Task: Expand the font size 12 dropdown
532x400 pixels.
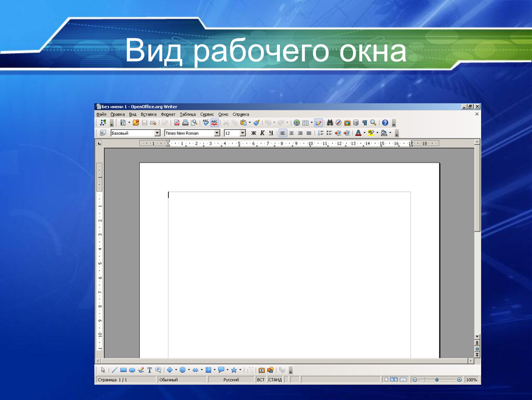Action: pos(242,133)
